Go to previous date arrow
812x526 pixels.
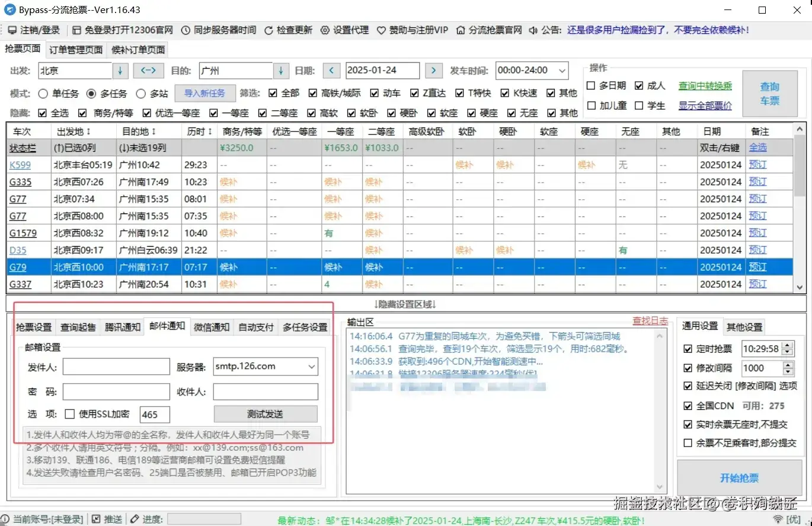[x=331, y=71]
